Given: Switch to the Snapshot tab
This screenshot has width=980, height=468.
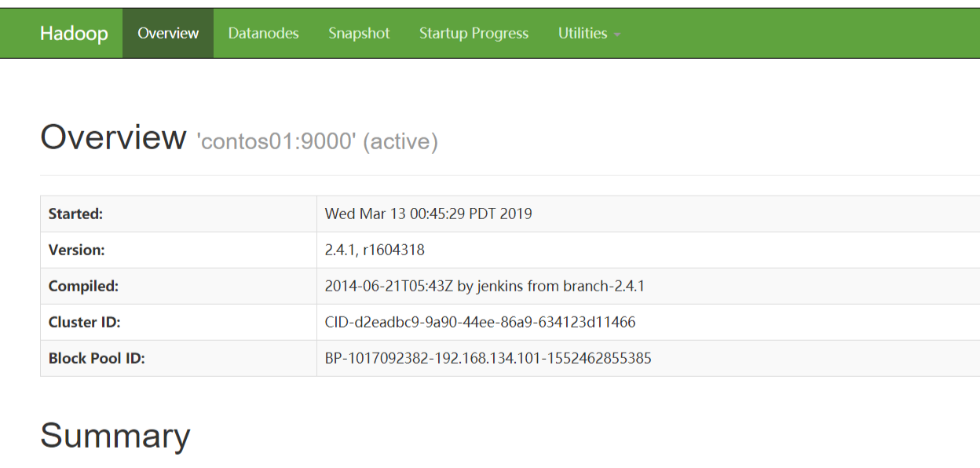Looking at the screenshot, I should tap(359, 34).
